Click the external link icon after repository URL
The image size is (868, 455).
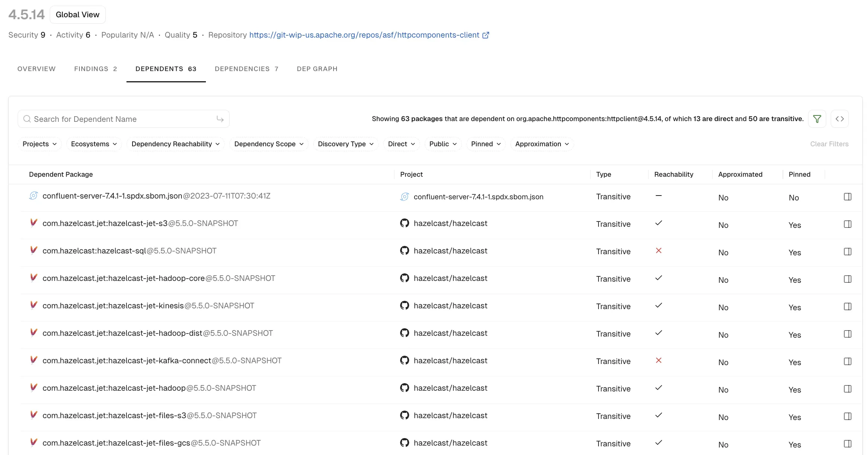coord(486,35)
